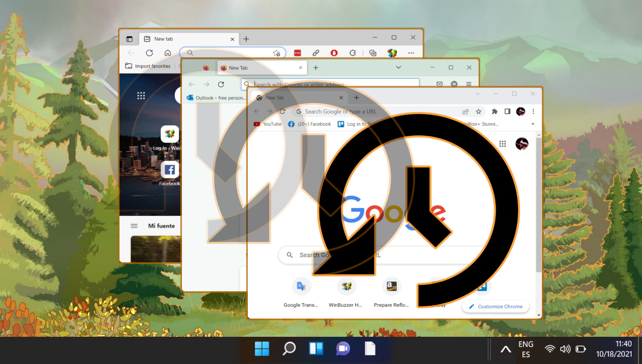Image resolution: width=642 pixels, height=364 pixels.
Task: Share this page from Chrome toolbar
Action: (466, 112)
